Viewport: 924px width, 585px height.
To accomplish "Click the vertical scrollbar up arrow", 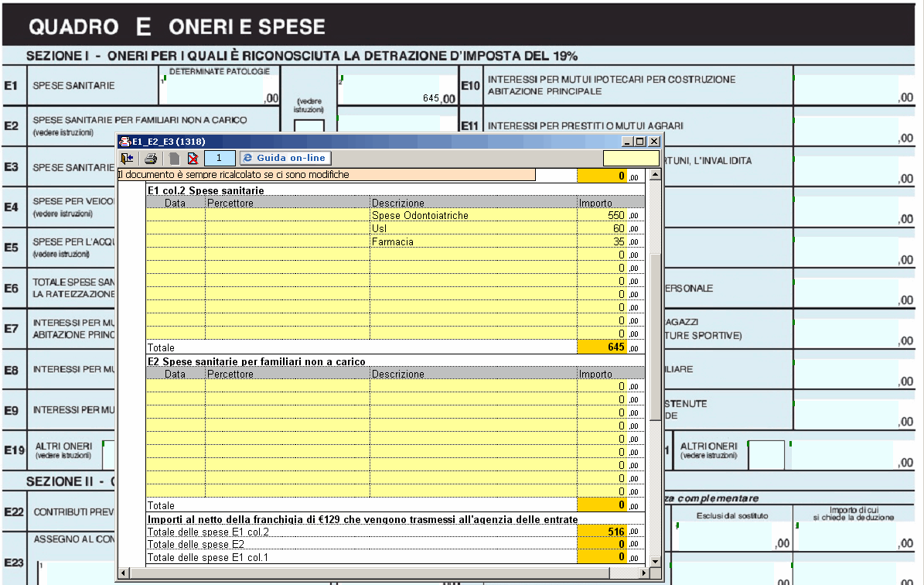I will [655, 175].
